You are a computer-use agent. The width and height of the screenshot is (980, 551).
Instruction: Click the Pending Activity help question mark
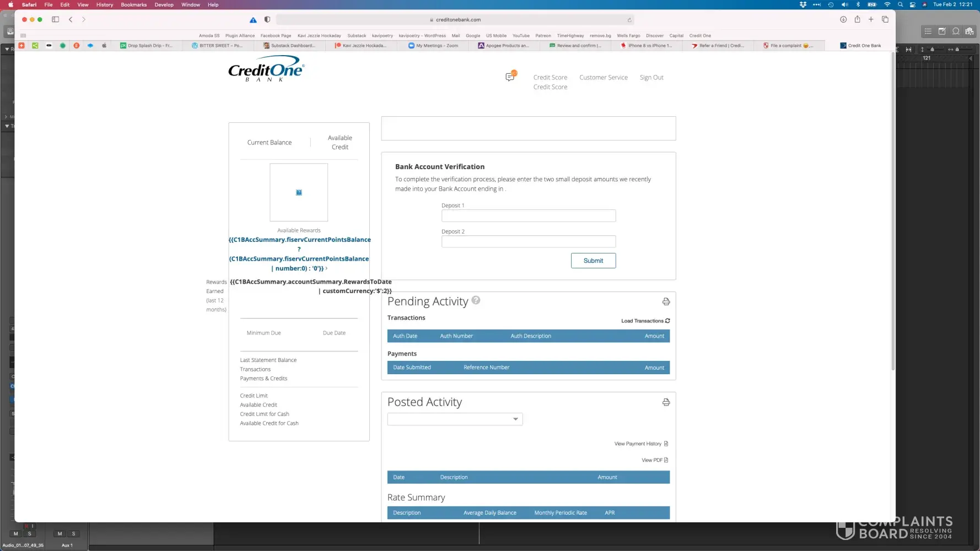476,300
